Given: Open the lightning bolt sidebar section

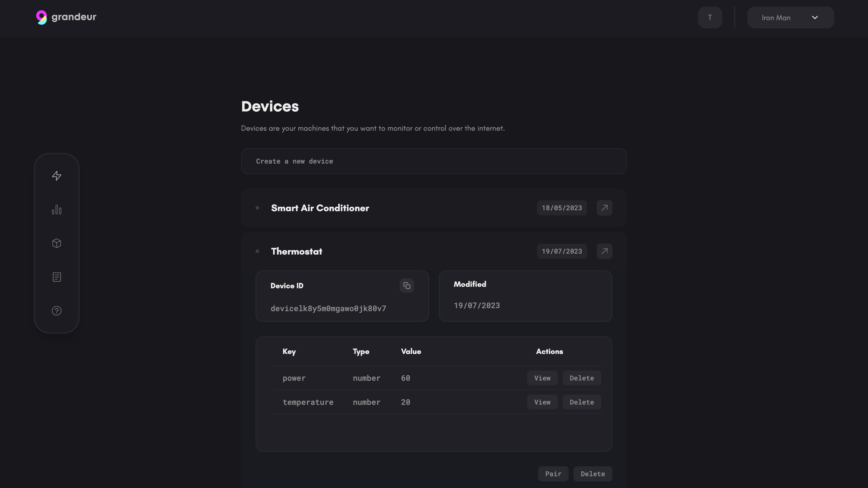Looking at the screenshot, I should tap(57, 176).
